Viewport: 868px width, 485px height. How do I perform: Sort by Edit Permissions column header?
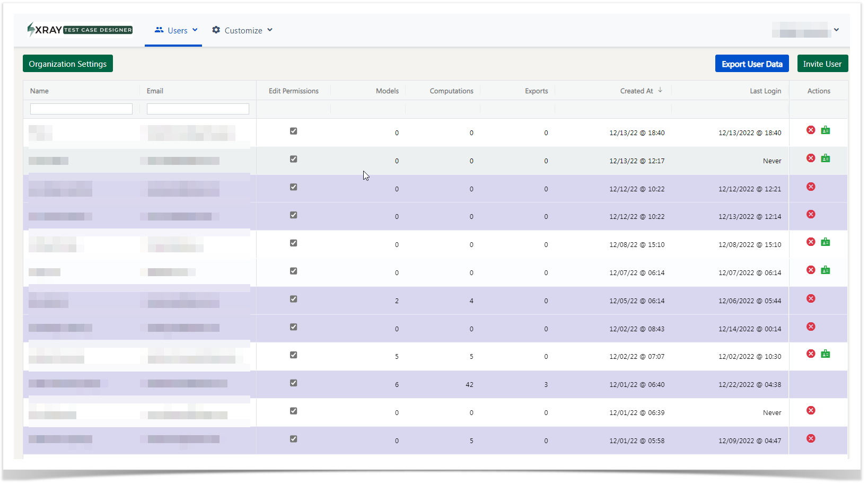294,91
